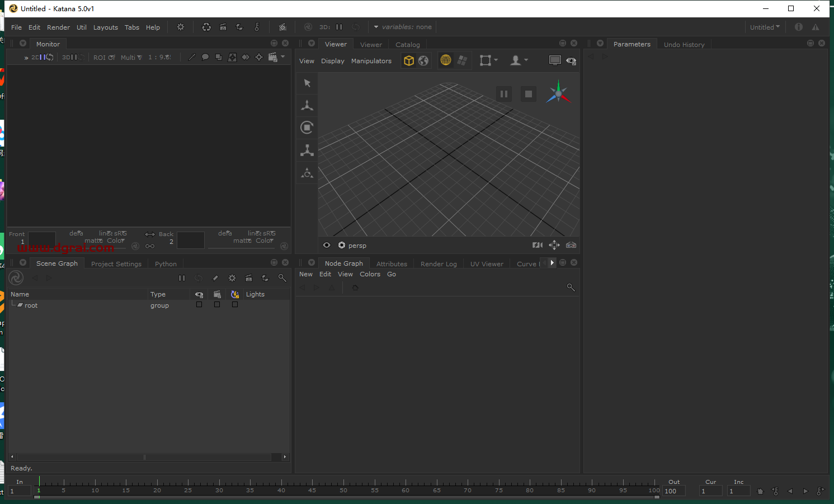Image resolution: width=834 pixels, height=504 pixels.
Task: Open the preferences gear in main toolbar
Action: point(181,27)
